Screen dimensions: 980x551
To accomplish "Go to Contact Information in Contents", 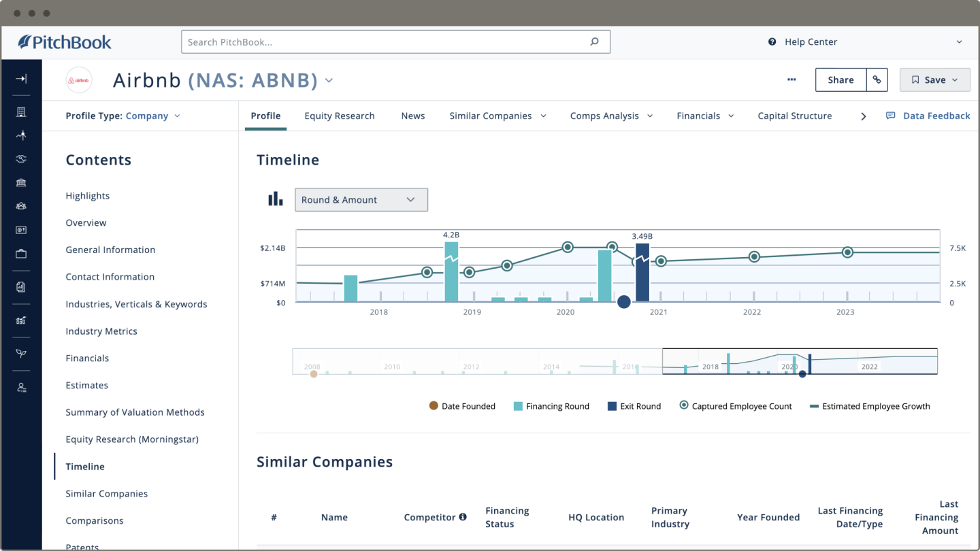I will (x=110, y=277).
